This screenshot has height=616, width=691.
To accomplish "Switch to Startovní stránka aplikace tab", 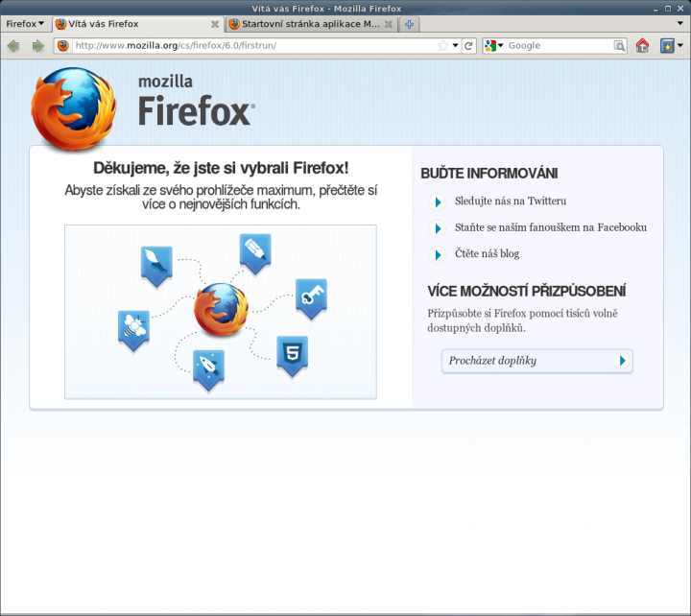I will (x=312, y=24).
